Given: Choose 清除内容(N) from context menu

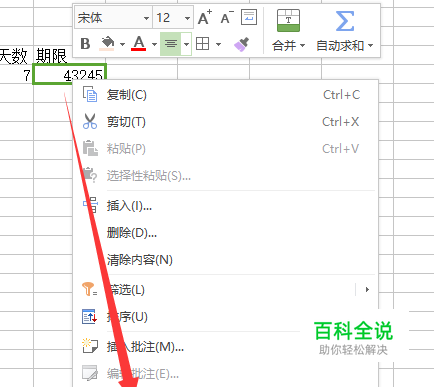Looking at the screenshot, I should [226, 260].
